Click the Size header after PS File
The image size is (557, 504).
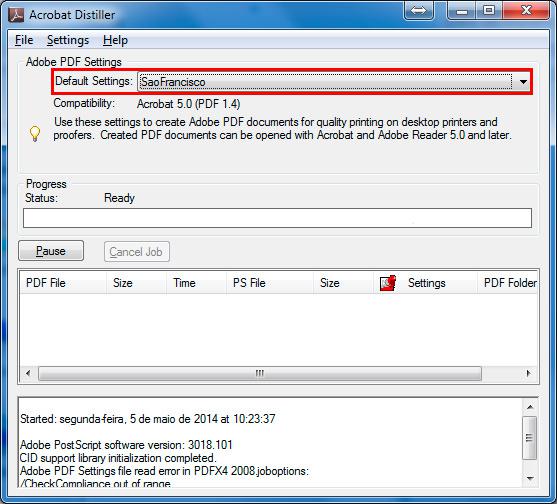point(344,283)
